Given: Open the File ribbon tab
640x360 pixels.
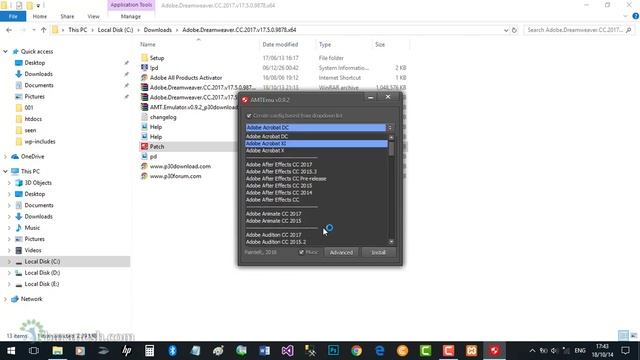Looking at the screenshot, I should pyautogui.click(x=13, y=16).
